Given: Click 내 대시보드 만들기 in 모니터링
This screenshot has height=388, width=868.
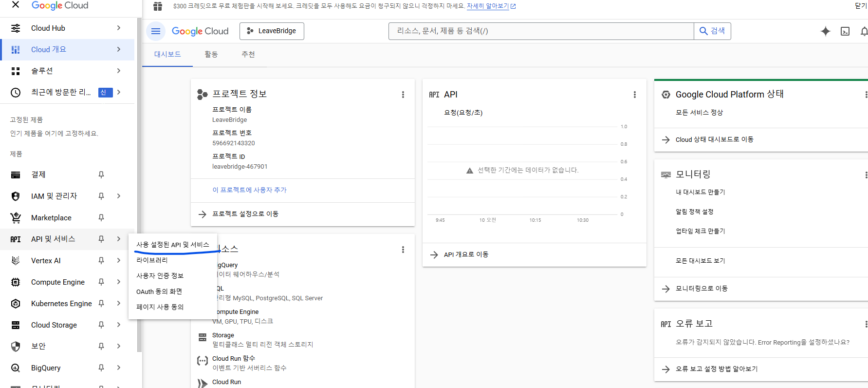Looking at the screenshot, I should coord(700,193).
